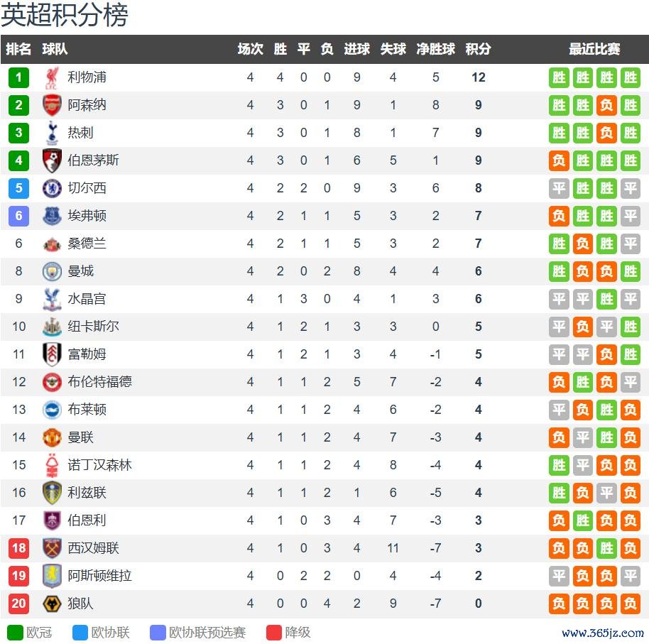Click the www.365jz.com website link
The width and height of the screenshot is (649, 644).
pyautogui.click(x=602, y=633)
